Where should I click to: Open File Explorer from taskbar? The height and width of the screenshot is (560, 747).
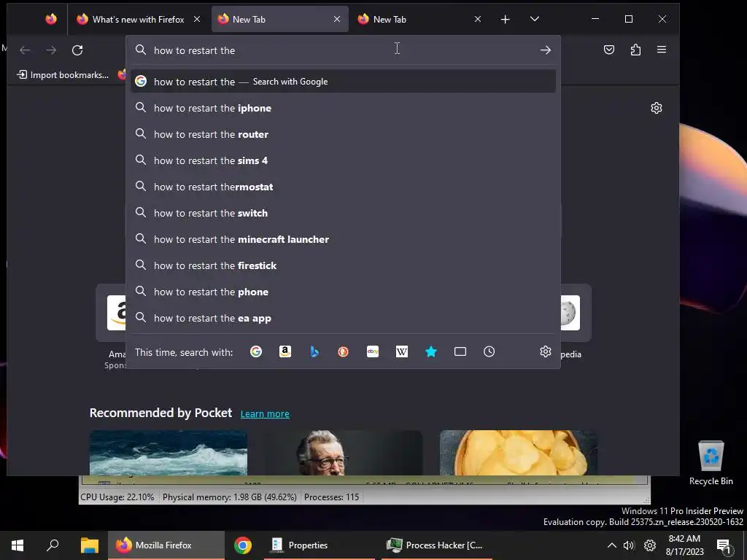click(89, 545)
